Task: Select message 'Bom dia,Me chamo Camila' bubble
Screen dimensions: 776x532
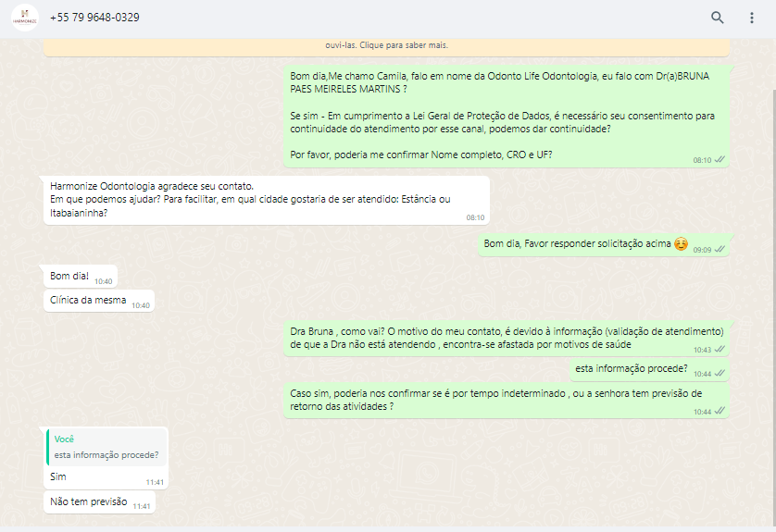Action: click(507, 116)
